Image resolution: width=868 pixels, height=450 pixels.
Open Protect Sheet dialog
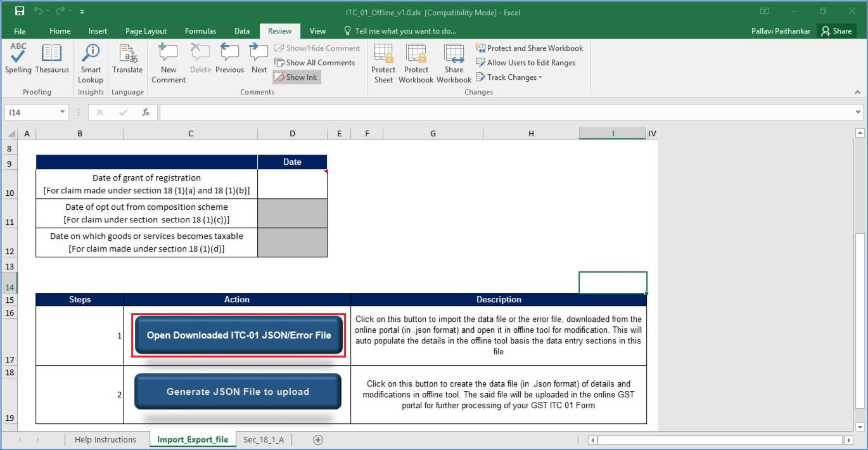pyautogui.click(x=383, y=62)
